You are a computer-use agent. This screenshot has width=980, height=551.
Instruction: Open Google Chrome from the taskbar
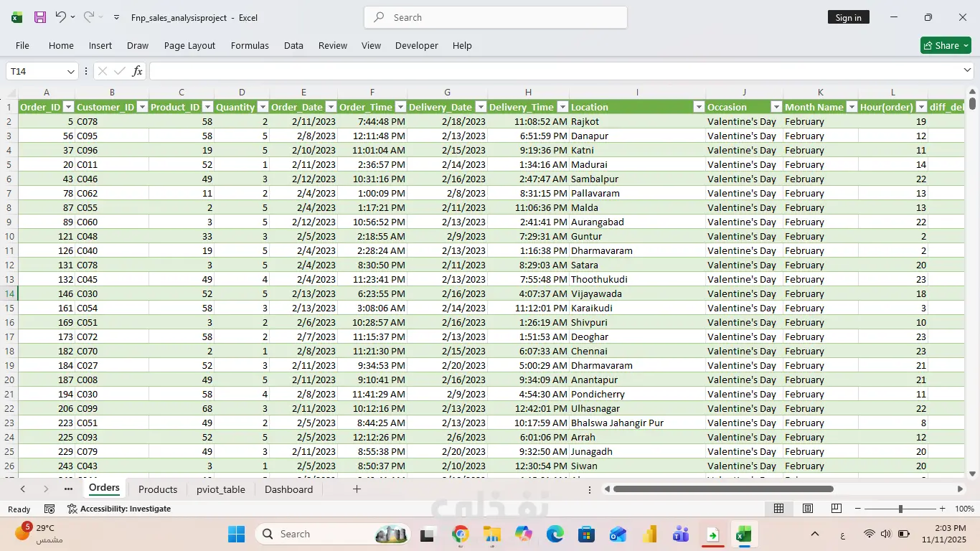pyautogui.click(x=461, y=534)
